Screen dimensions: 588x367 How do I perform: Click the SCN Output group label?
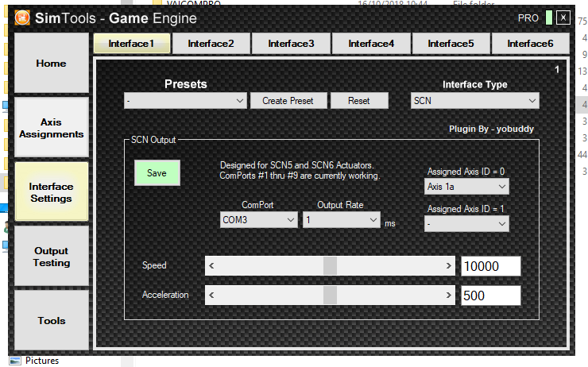[x=153, y=140]
